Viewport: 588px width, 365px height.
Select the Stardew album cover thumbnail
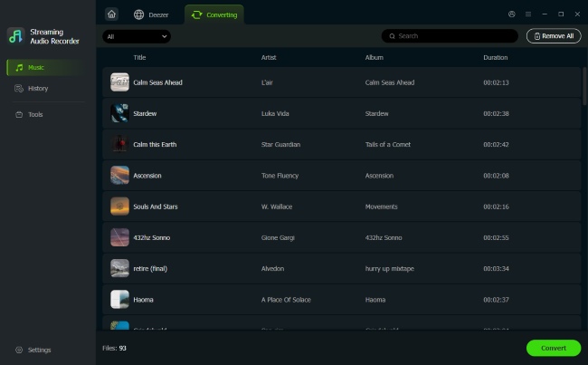click(x=119, y=113)
